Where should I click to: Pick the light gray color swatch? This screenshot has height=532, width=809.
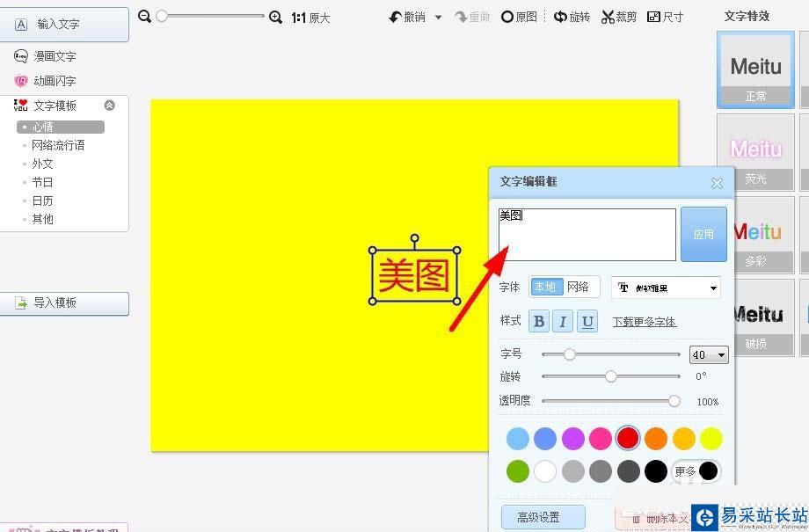pyautogui.click(x=573, y=471)
